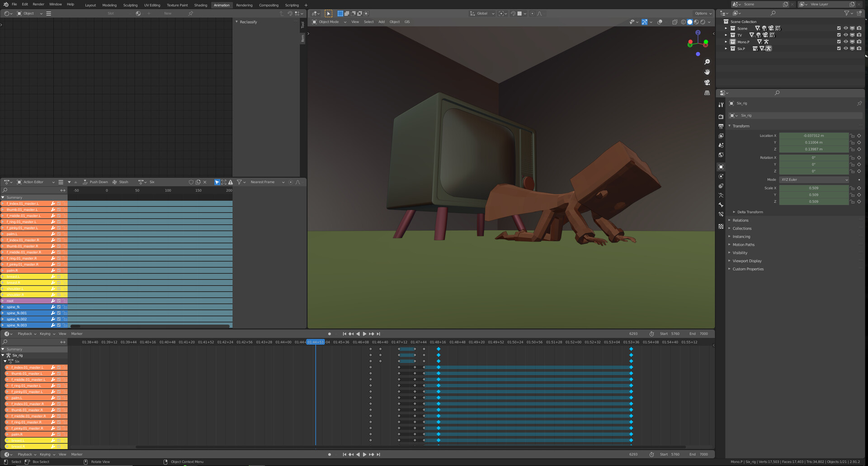
Task: Open the Render menu
Action: click(x=38, y=5)
